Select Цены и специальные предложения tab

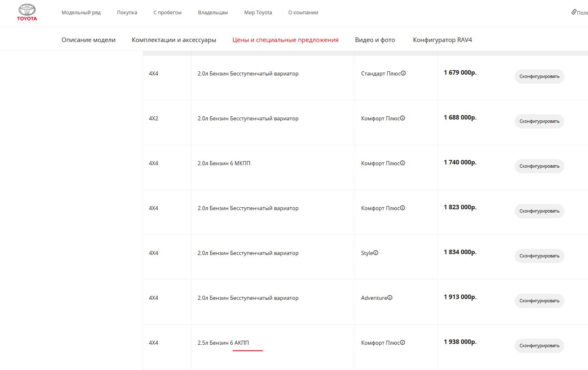(x=285, y=40)
